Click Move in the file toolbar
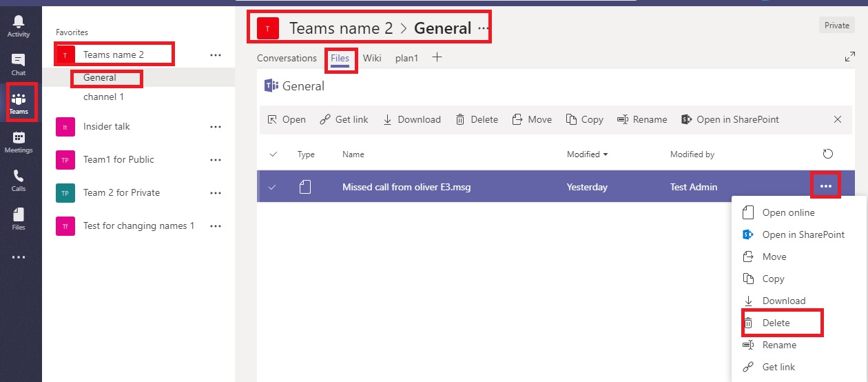Screen dimensions: 868x382 coord(532,119)
